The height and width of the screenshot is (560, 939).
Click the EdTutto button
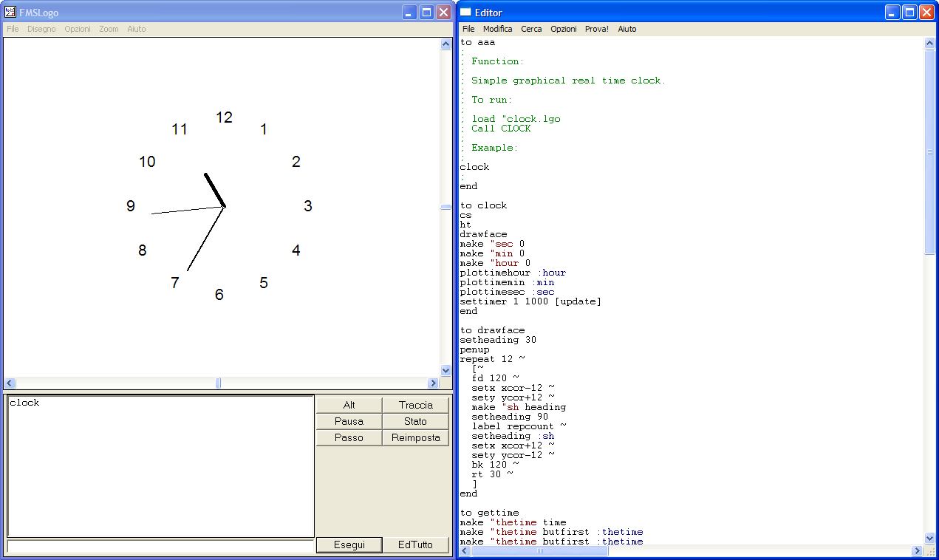416,544
